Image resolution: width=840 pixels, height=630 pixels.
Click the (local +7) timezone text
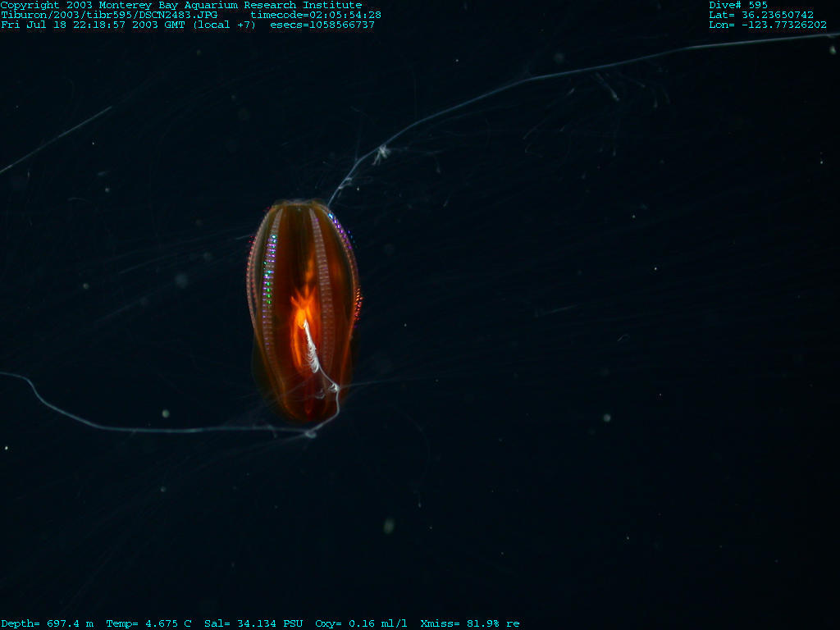[224, 25]
